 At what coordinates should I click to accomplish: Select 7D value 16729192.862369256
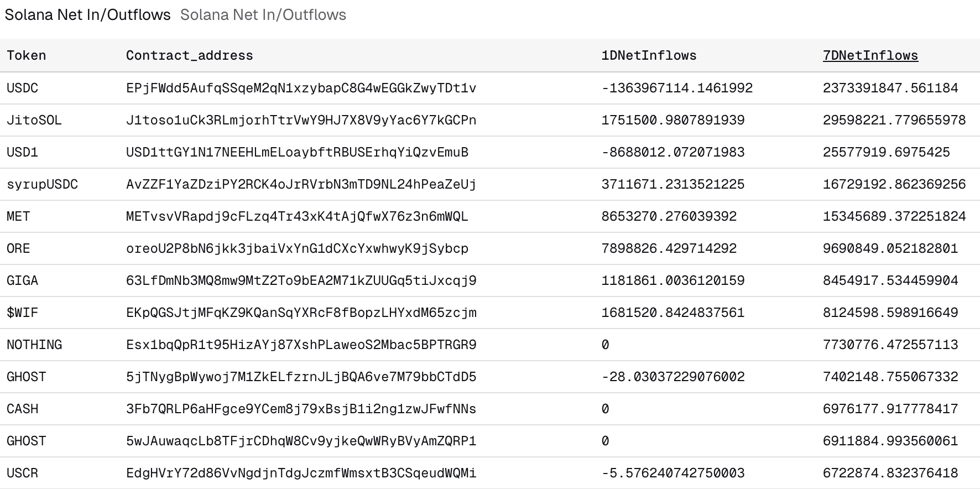894,184
